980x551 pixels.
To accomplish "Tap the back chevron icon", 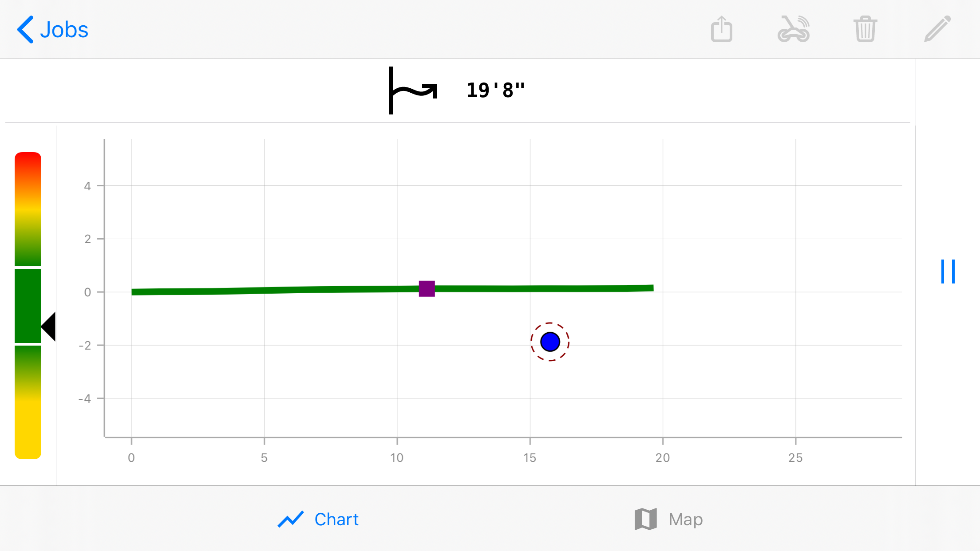I will (x=25, y=30).
